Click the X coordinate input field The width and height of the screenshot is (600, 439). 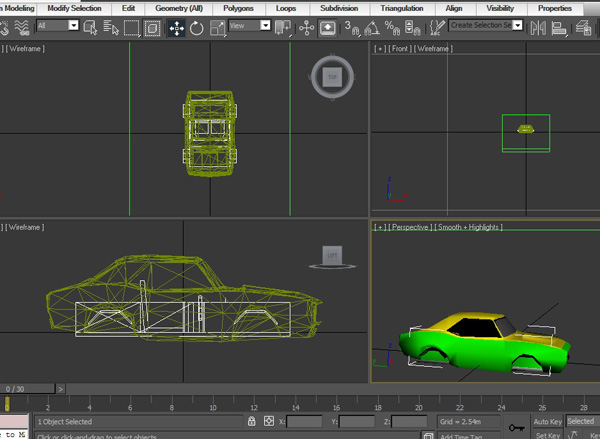(305, 422)
